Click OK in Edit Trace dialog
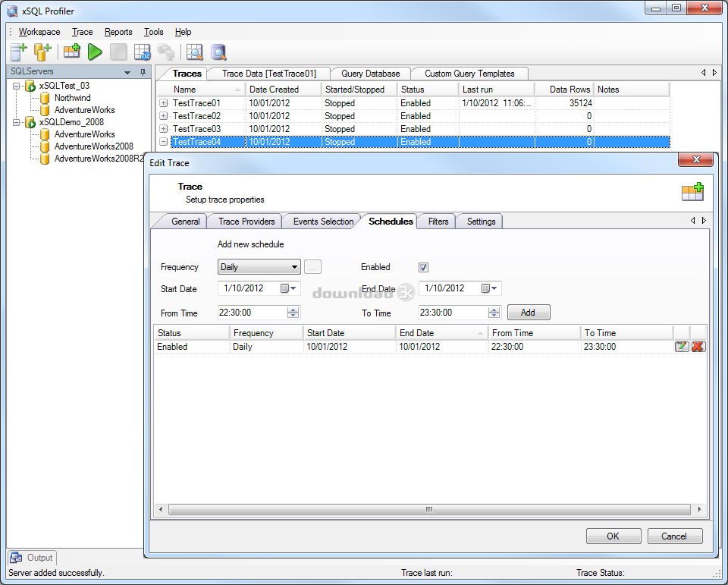 click(613, 536)
